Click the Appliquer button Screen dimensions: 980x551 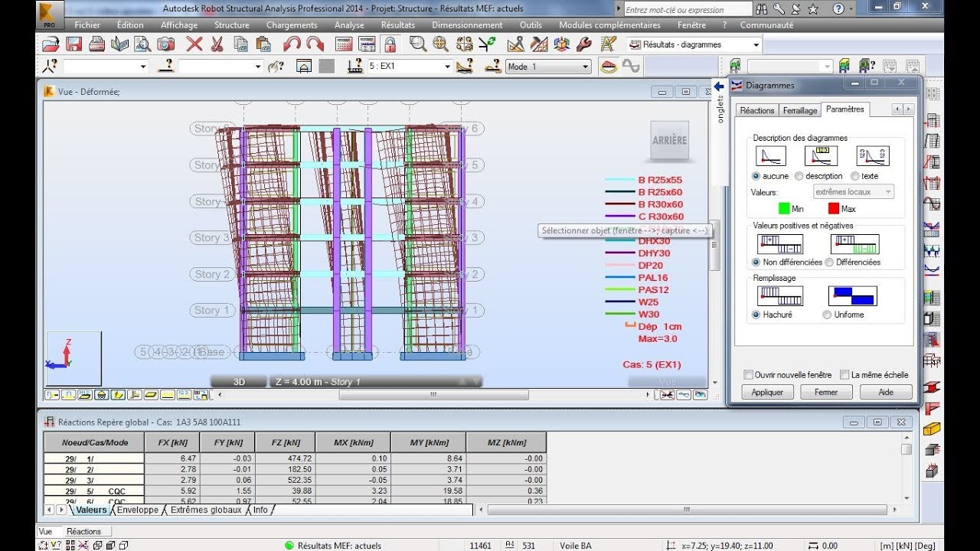point(767,392)
